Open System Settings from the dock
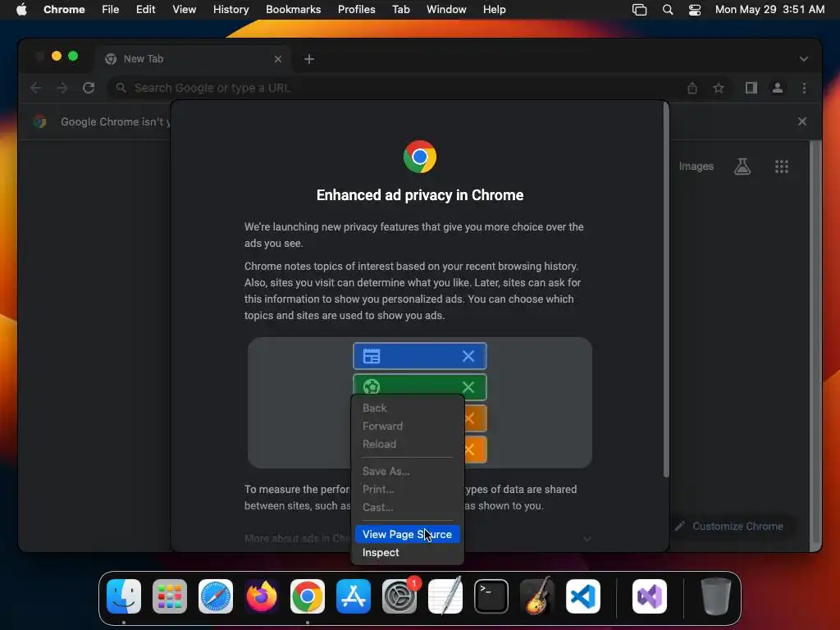The height and width of the screenshot is (630, 840). (399, 596)
